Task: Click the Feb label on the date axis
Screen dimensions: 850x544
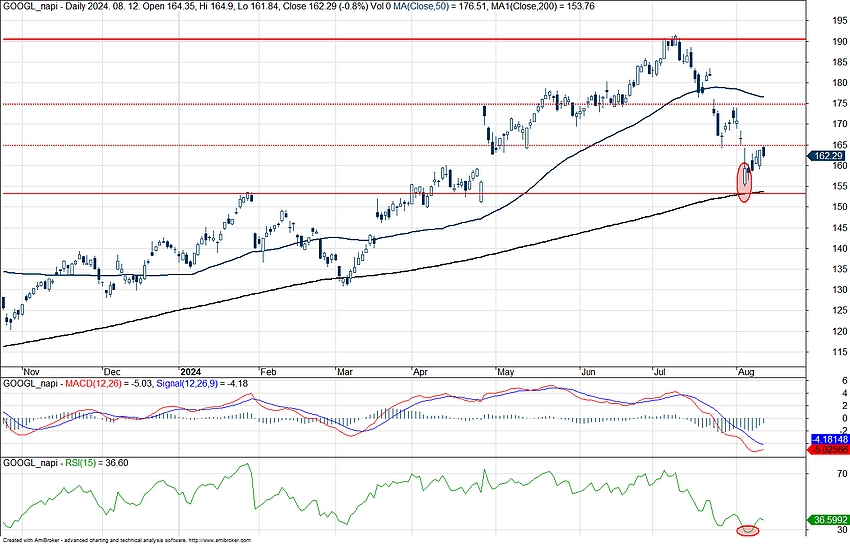Action: tap(269, 372)
